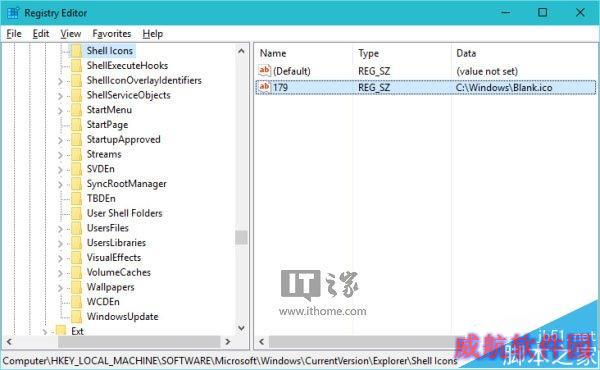Click the UsersFiles folder icon
The height and width of the screenshot is (370, 600).
[x=77, y=228]
